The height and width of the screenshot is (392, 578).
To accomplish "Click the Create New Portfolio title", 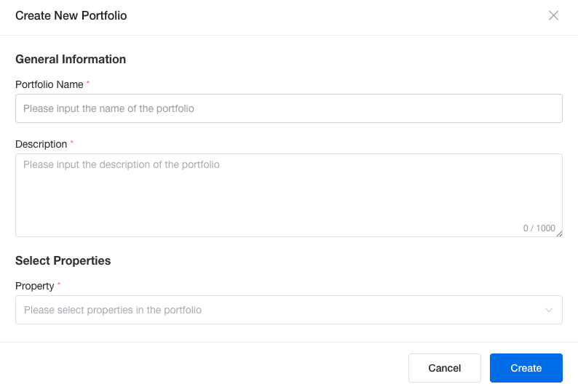I will pyautogui.click(x=71, y=15).
